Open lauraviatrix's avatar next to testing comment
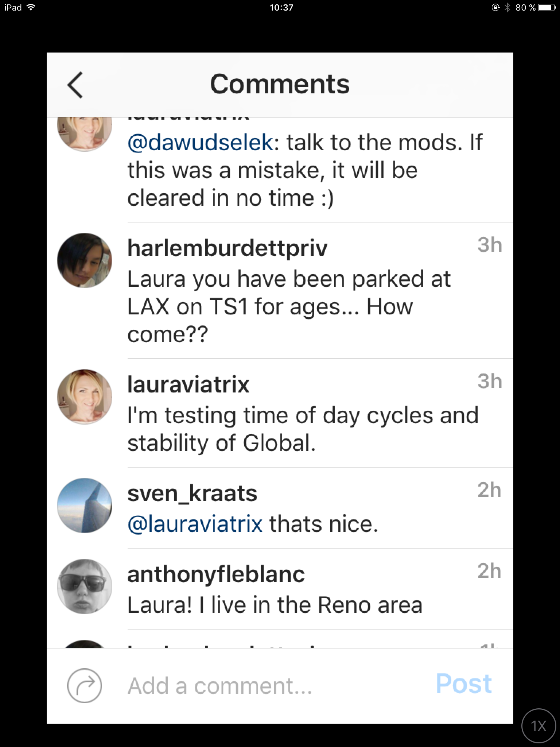 85,397
